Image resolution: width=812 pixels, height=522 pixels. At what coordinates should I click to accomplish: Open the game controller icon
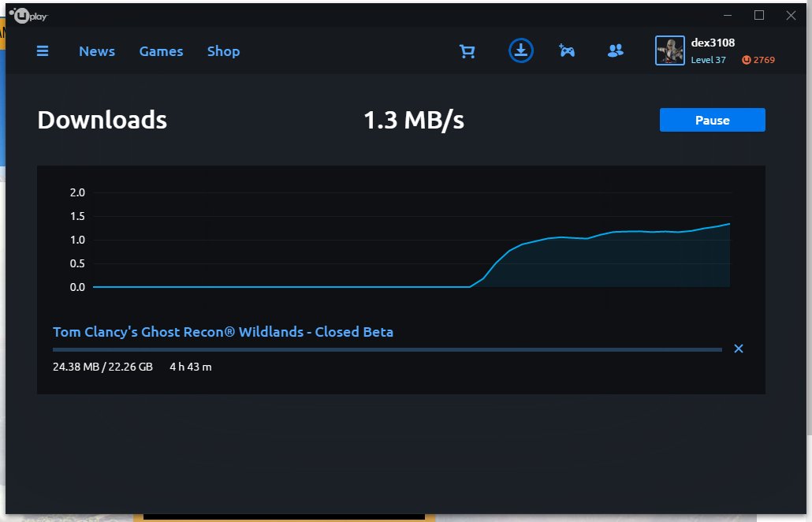[567, 50]
